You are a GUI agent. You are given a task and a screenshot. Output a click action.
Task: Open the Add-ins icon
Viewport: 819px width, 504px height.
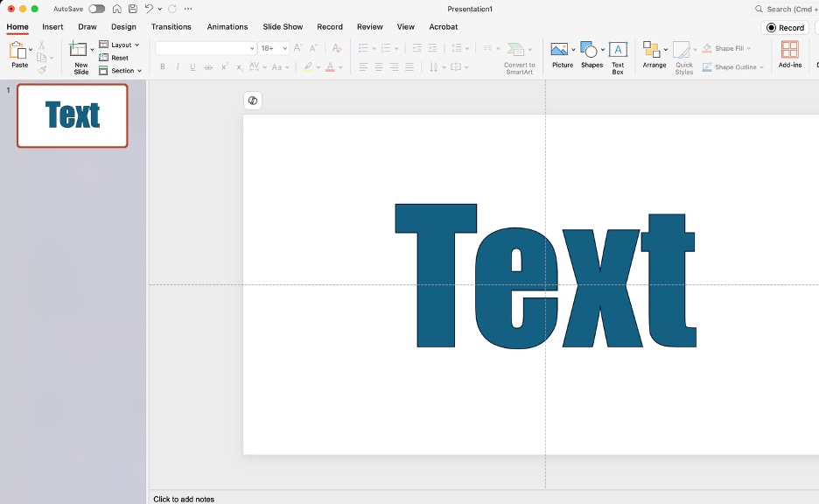(x=789, y=51)
